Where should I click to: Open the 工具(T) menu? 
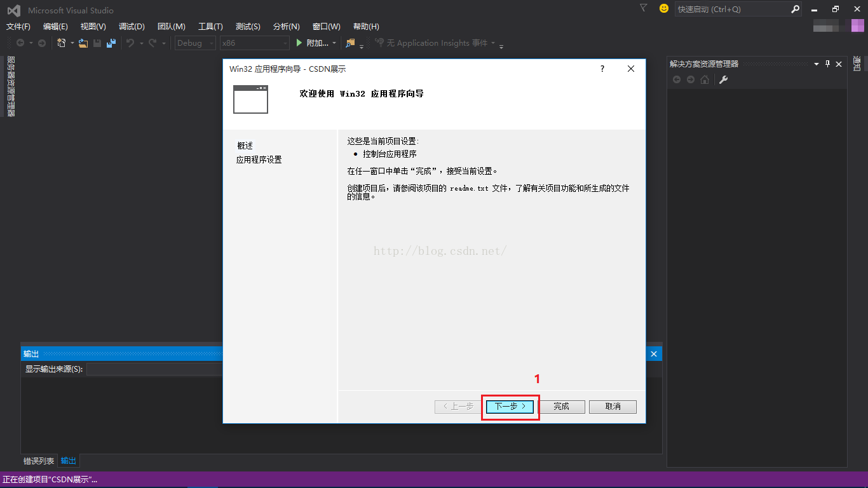tap(210, 26)
